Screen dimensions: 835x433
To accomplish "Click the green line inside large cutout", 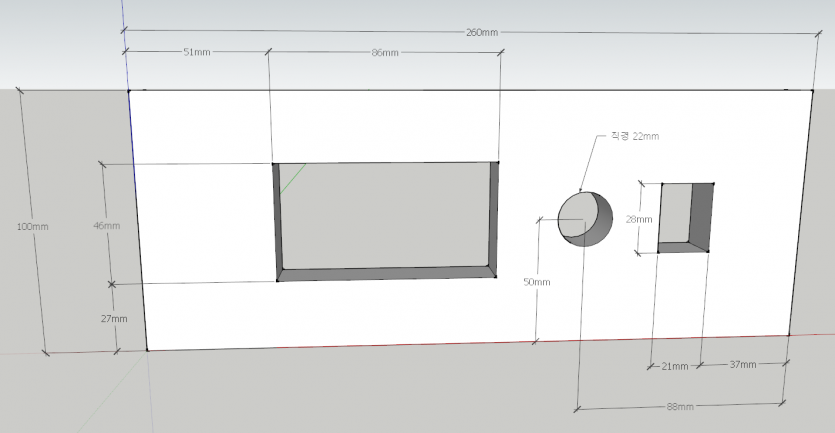I will pyautogui.click(x=293, y=178).
